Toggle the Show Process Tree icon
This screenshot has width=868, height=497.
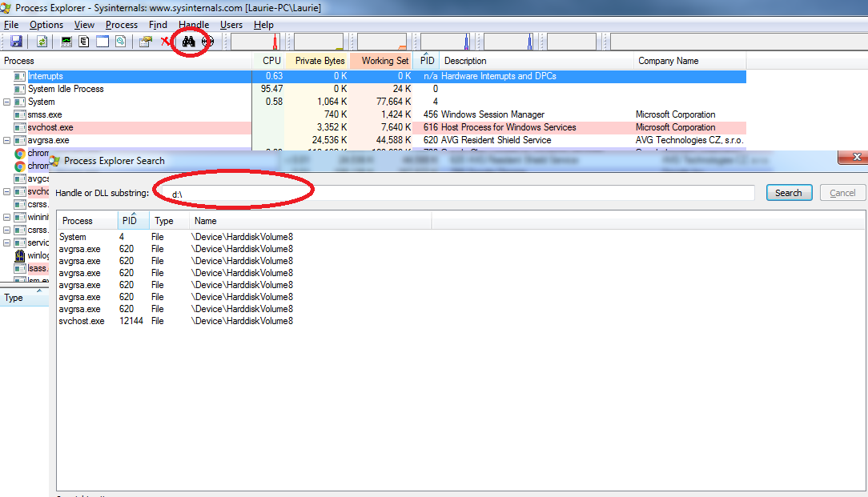click(x=84, y=42)
